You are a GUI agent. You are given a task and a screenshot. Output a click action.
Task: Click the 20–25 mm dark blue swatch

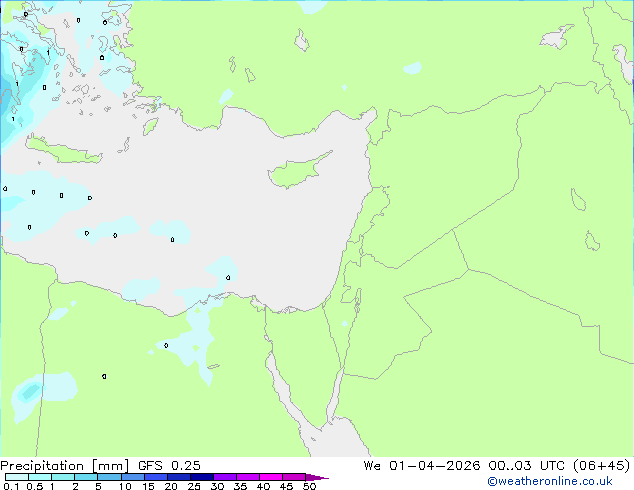(179, 477)
